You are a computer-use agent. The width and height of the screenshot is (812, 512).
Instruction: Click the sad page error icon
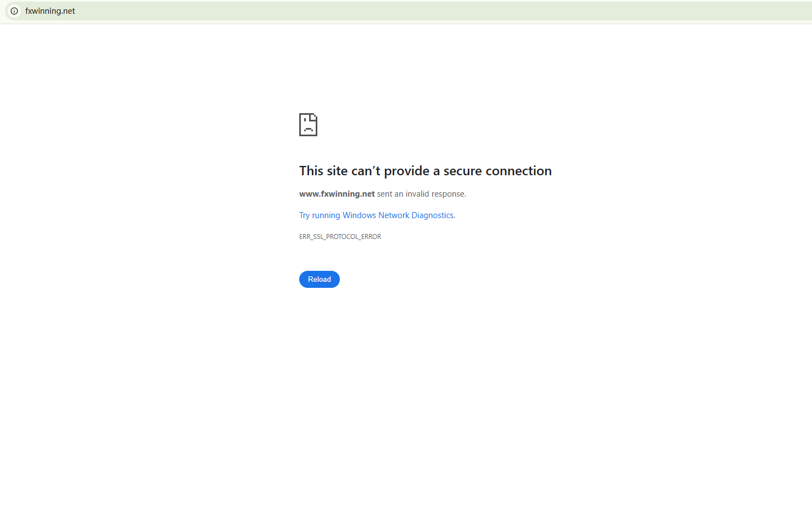[308, 125]
